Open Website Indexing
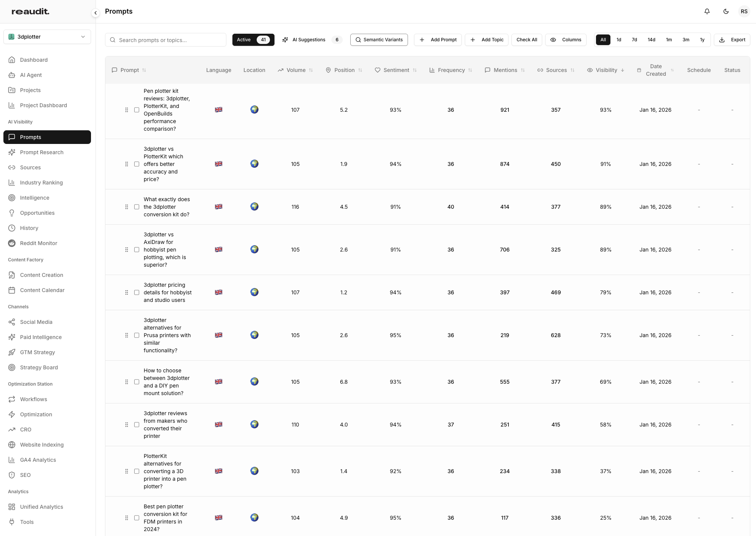The image size is (756, 536). [47, 445]
